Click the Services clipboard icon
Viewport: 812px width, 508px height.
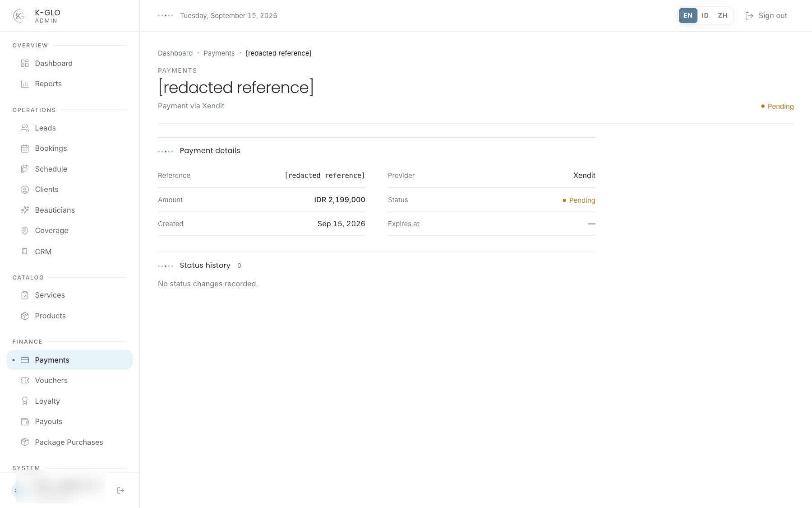[x=25, y=295]
